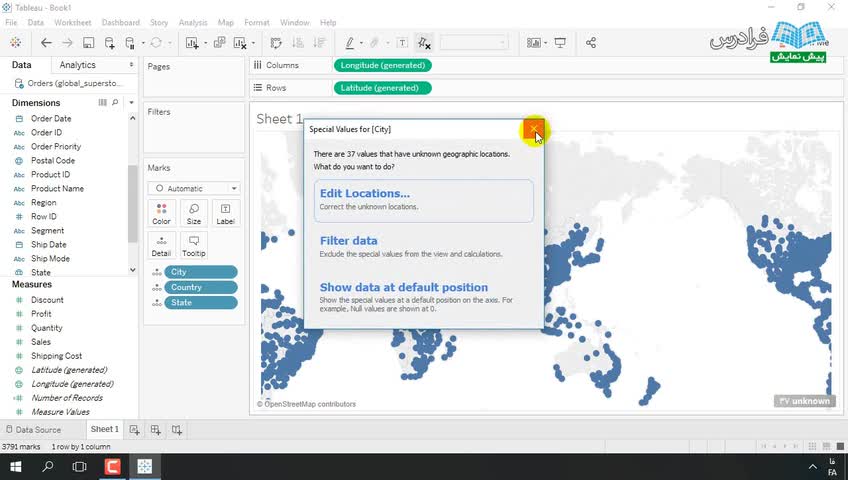Open the Dimensions pane dropdown arrow
This screenshot has width=848, height=480.
[131, 102]
